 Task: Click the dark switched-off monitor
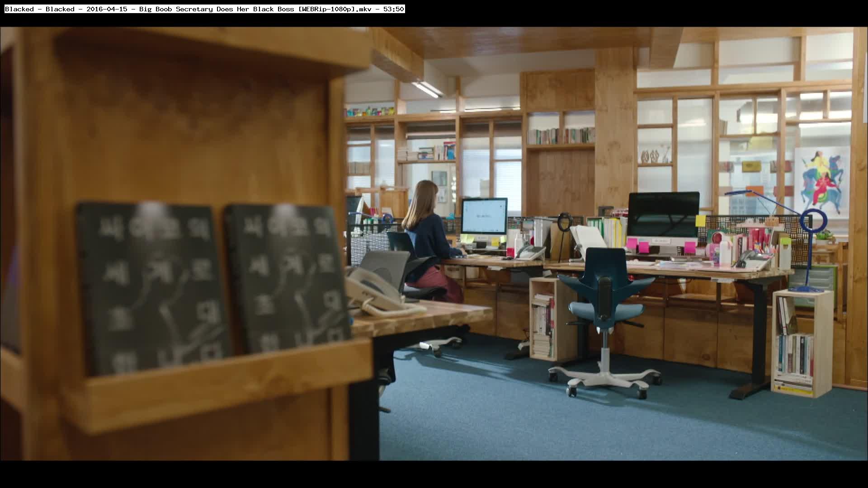(663, 215)
